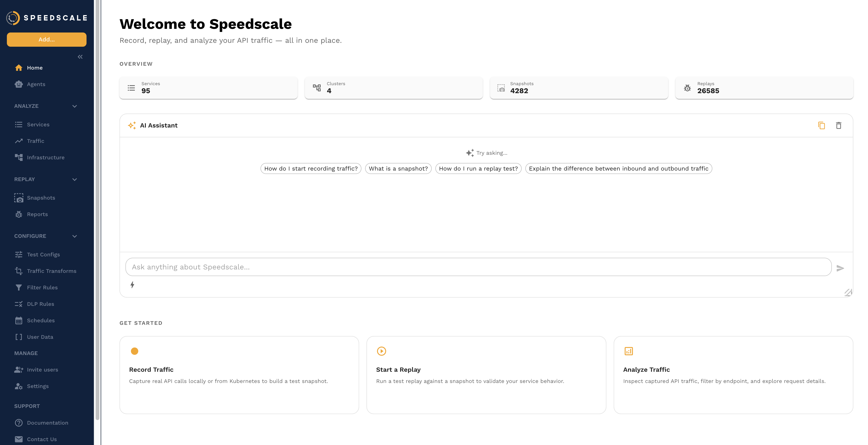This screenshot has width=868, height=445.
Task: Collapse the sidebar with the double chevron
Action: 80,57
